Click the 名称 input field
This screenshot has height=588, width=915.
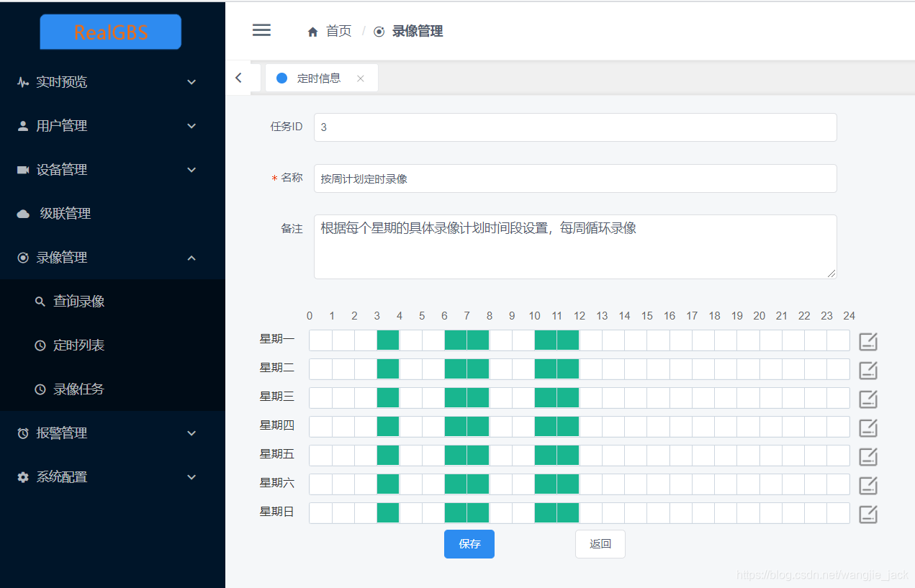click(575, 178)
